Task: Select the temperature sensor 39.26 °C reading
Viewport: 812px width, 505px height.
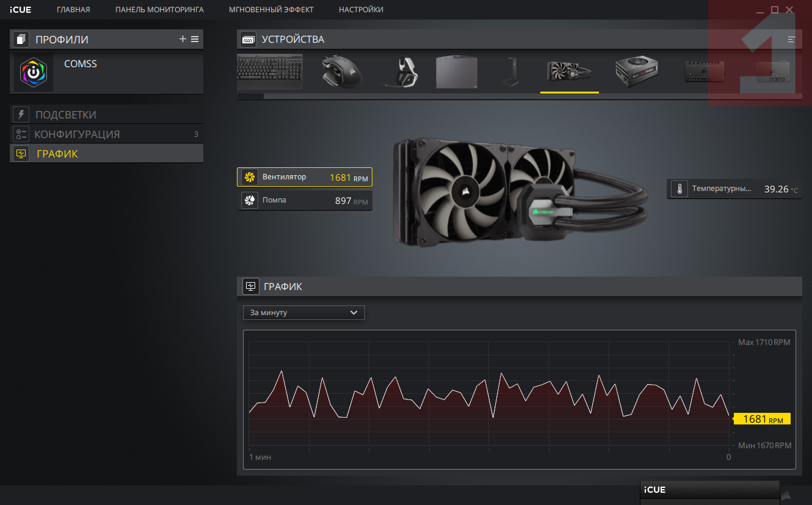Action: (734, 189)
